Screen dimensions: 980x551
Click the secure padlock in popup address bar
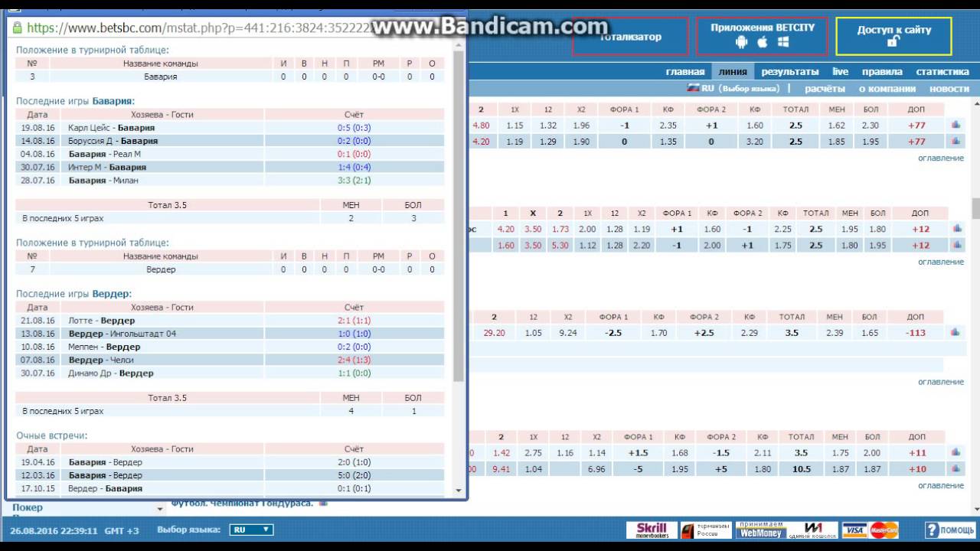(x=18, y=28)
